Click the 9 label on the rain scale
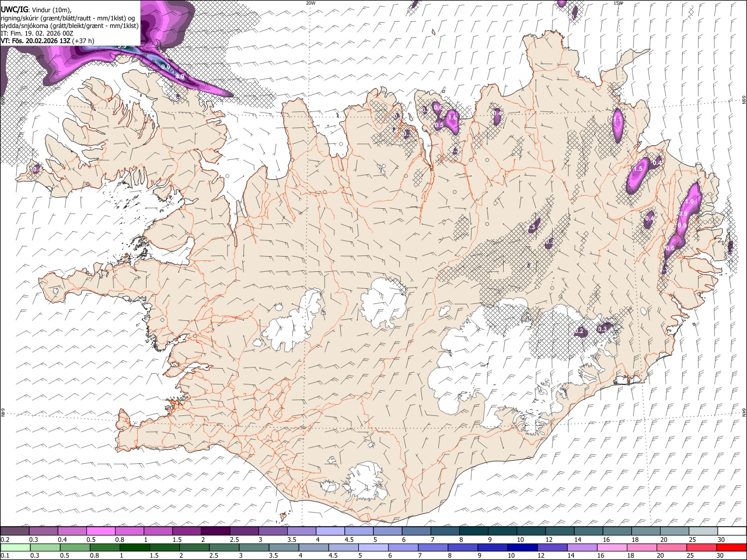Viewport: 747px width, 560px height. (481, 556)
